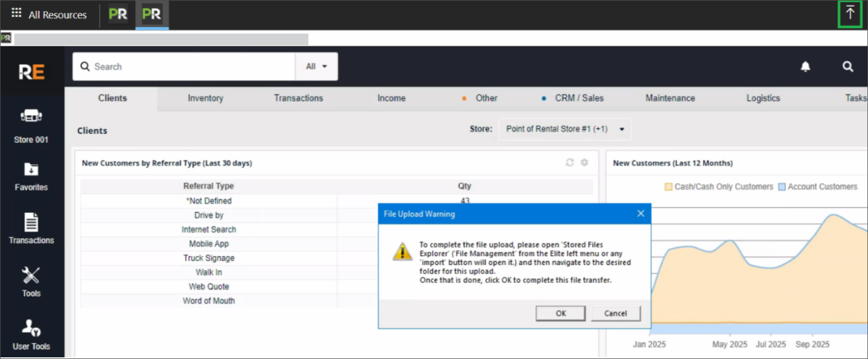Click into the Search input field
Screen dimensions: 868x359
click(187, 67)
